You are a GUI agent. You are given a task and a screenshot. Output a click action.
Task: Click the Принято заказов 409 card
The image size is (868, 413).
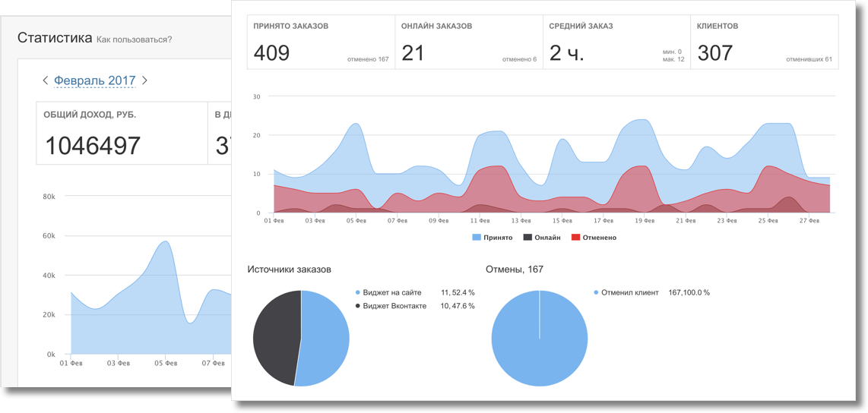pos(321,43)
